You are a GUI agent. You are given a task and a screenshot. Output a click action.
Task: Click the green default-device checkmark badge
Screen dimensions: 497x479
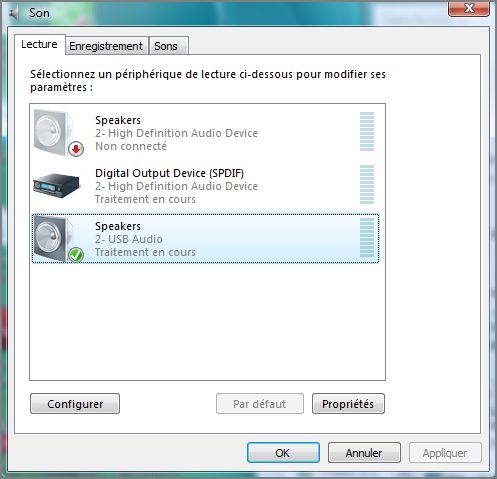[76, 255]
